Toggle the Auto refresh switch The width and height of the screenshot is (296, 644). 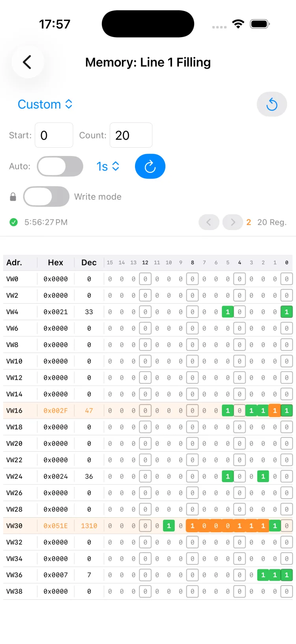(x=60, y=166)
